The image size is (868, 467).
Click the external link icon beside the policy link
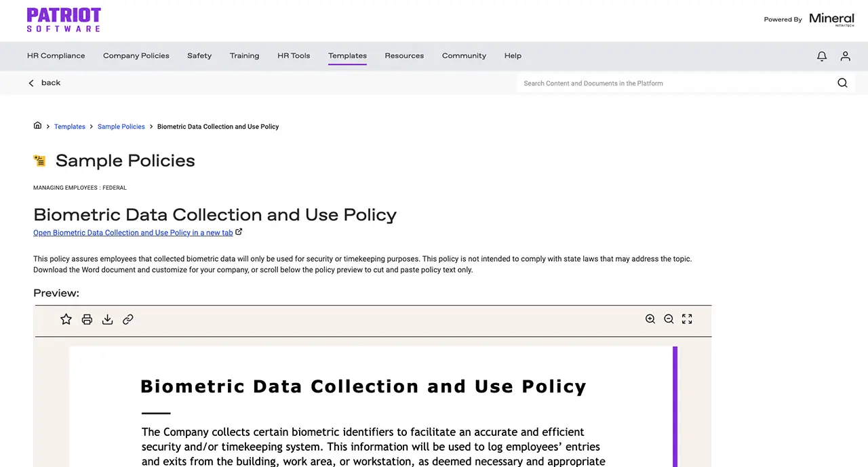pyautogui.click(x=239, y=232)
